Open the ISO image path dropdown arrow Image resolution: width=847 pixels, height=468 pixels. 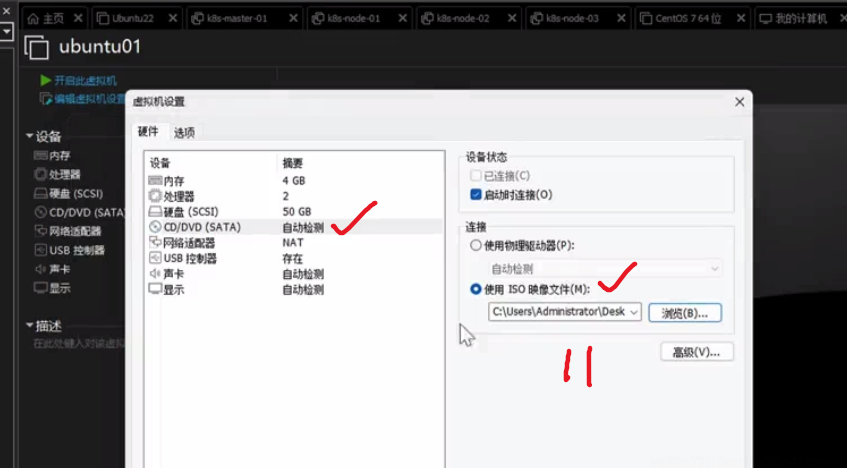[x=633, y=312]
